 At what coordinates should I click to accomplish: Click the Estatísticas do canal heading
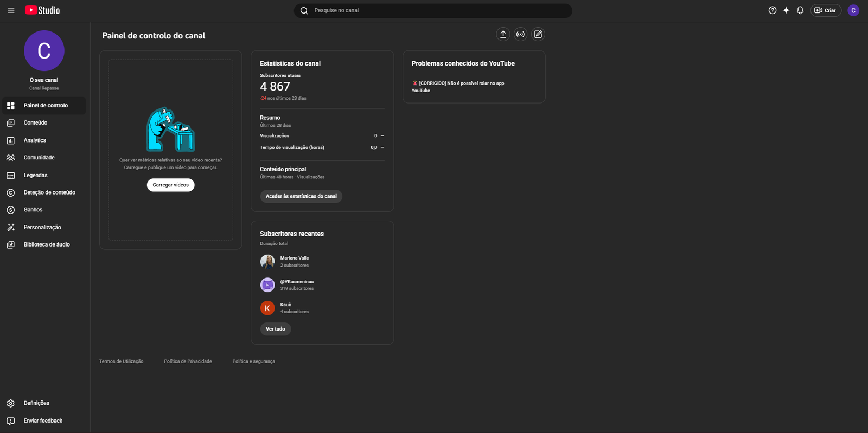pyautogui.click(x=290, y=63)
